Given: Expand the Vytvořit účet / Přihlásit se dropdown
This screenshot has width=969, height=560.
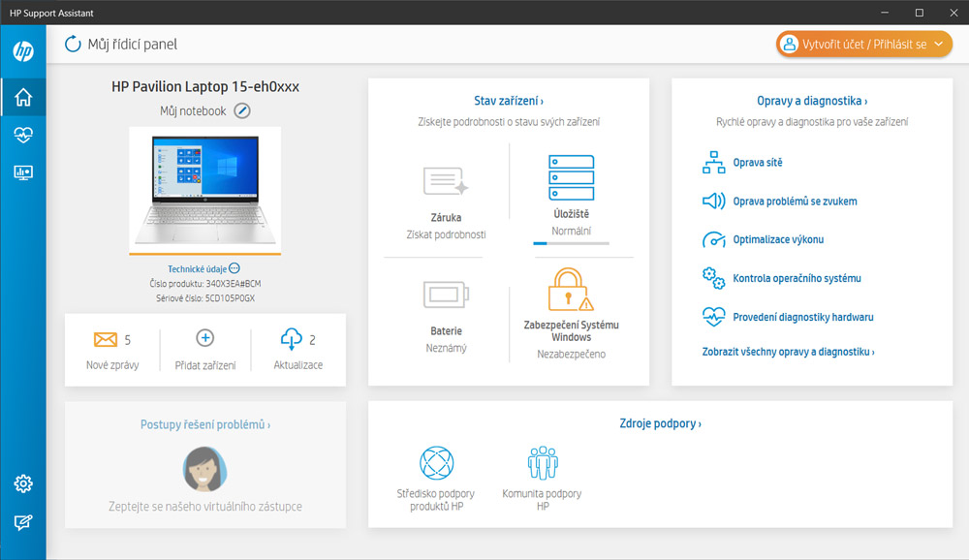Looking at the screenshot, I should point(939,44).
